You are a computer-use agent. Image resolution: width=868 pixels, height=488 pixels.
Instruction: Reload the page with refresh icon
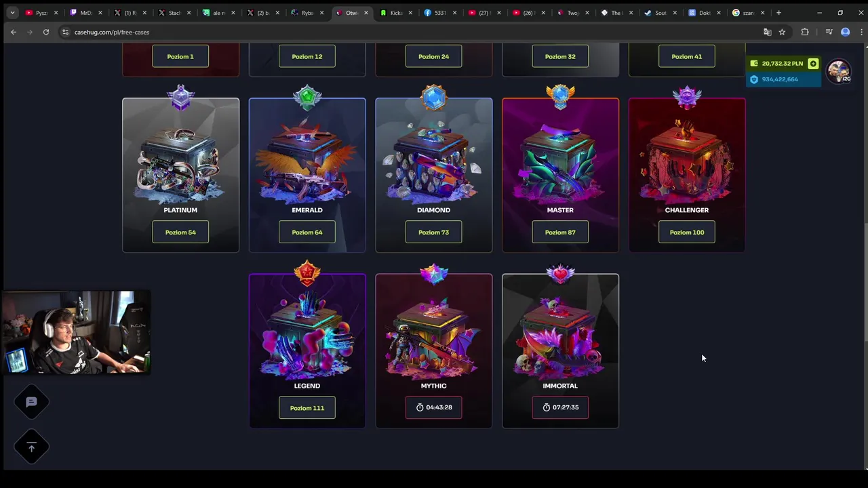(46, 32)
